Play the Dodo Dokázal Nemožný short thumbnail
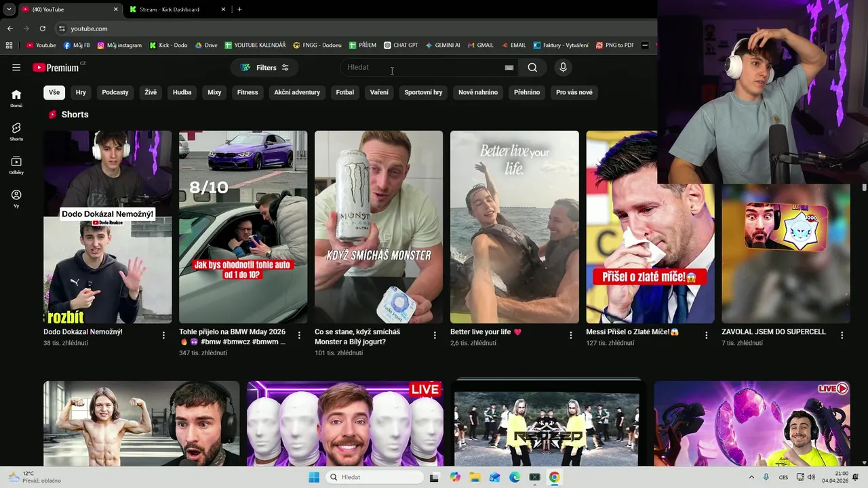Screen dimensions: 868x488 [108, 227]
